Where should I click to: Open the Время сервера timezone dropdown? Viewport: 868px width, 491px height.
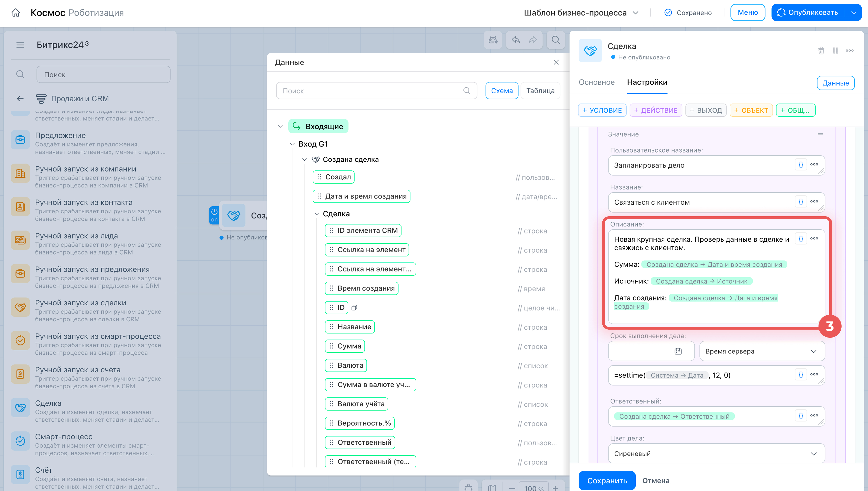[x=762, y=351]
